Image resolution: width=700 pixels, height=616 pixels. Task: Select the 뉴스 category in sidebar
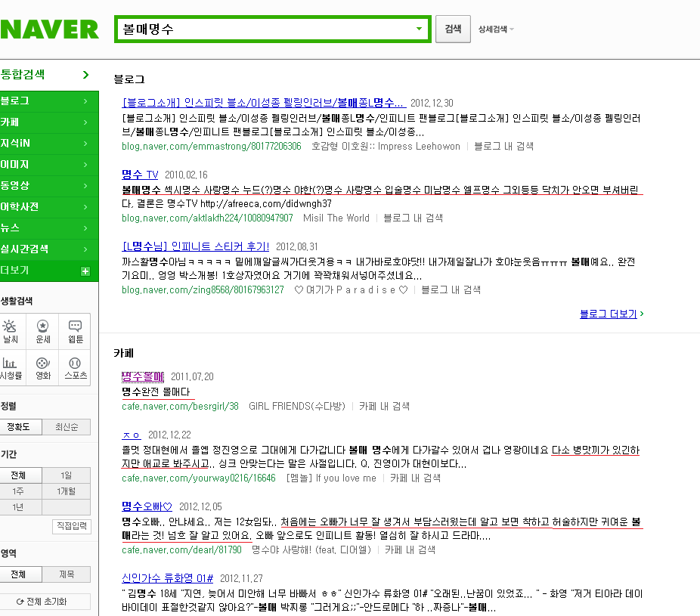[49, 228]
